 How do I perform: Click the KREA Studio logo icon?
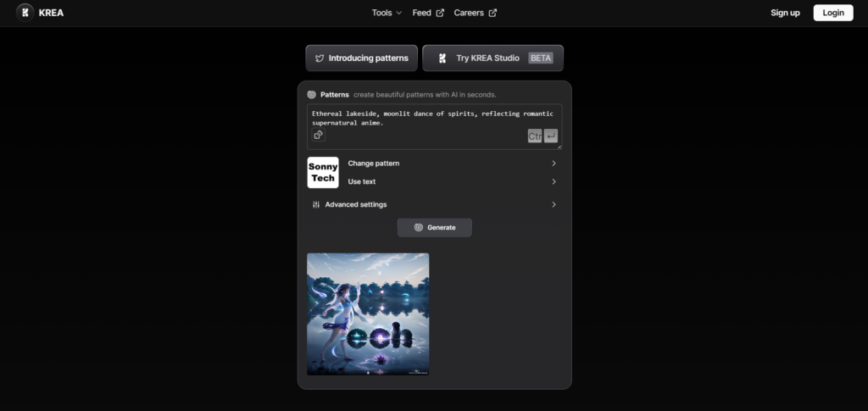442,58
